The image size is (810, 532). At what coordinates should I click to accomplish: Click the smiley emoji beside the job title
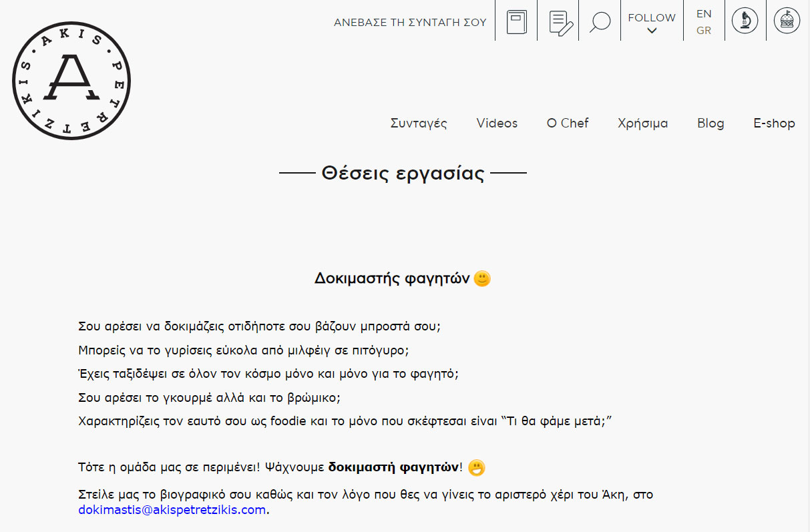coord(482,279)
